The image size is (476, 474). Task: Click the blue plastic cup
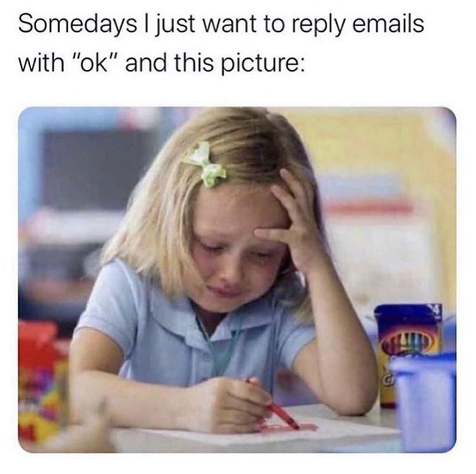click(424, 401)
